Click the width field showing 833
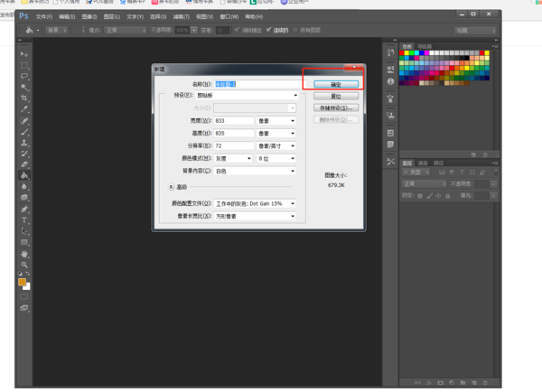The width and height of the screenshot is (542, 392). coord(234,121)
